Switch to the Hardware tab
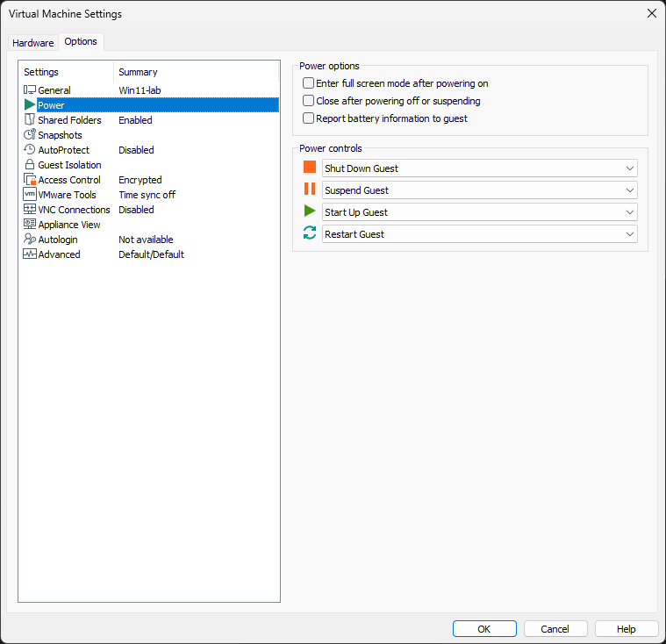666x644 pixels. (x=33, y=43)
